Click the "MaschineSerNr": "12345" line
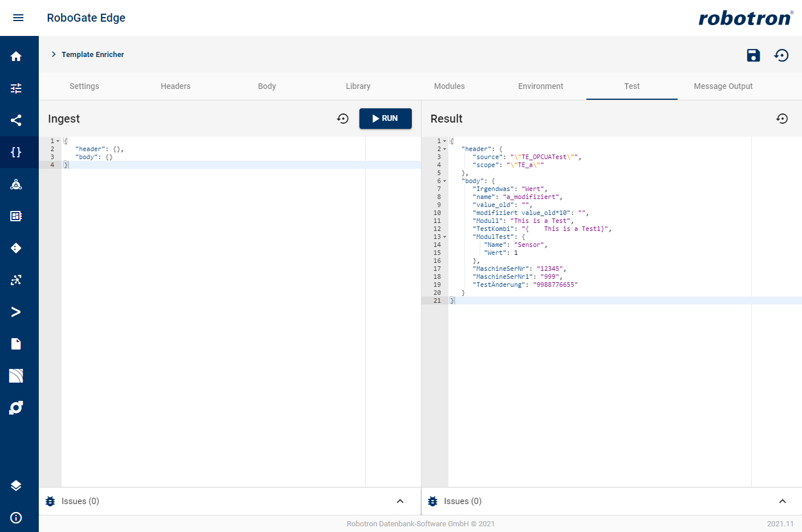 519,269
